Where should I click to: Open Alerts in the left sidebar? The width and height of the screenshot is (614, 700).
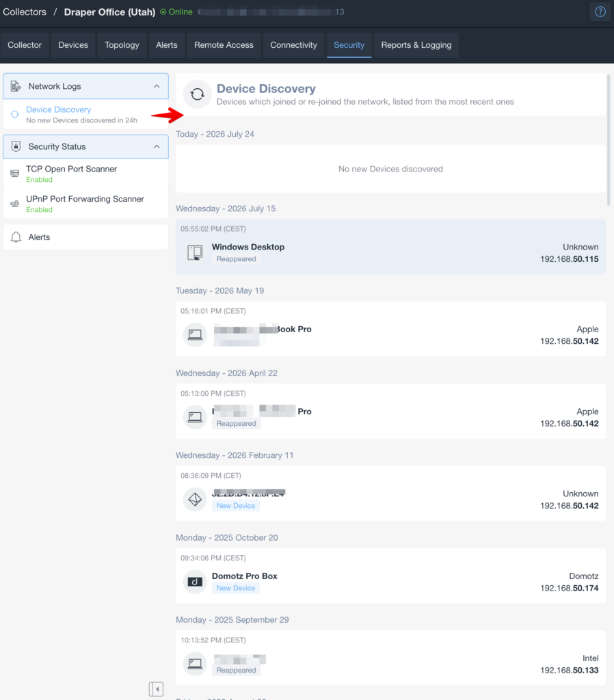[x=85, y=237]
